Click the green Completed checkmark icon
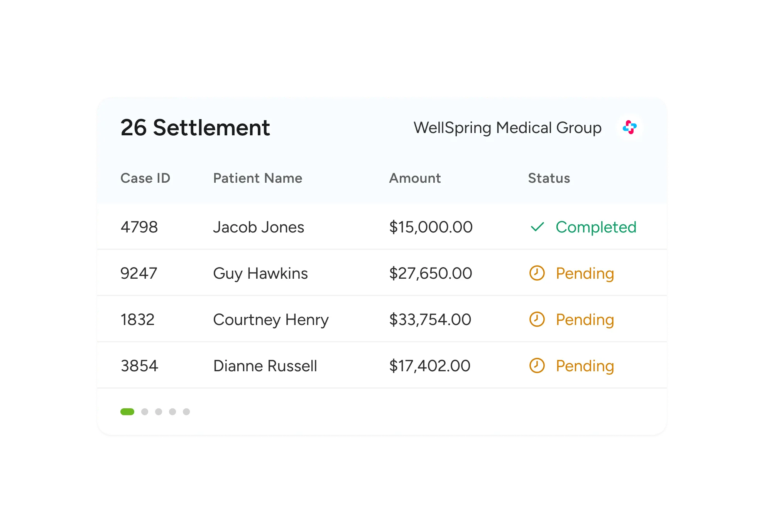 click(537, 227)
